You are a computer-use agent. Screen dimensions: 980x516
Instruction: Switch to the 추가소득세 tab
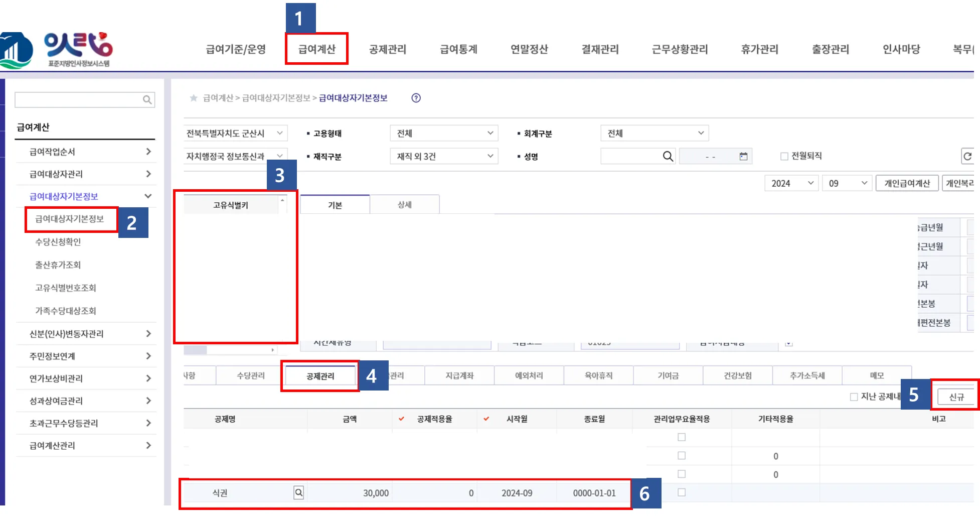click(807, 375)
